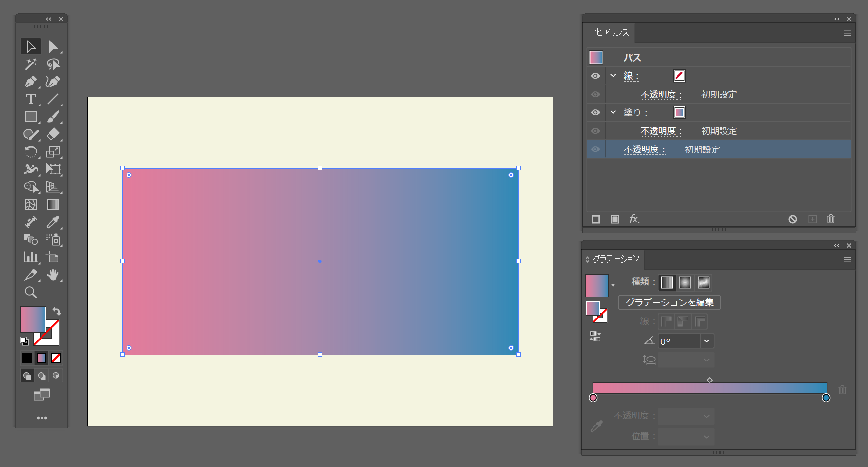This screenshot has width=868, height=467.
Task: Select the pink left gradient stop
Action: coord(593,398)
